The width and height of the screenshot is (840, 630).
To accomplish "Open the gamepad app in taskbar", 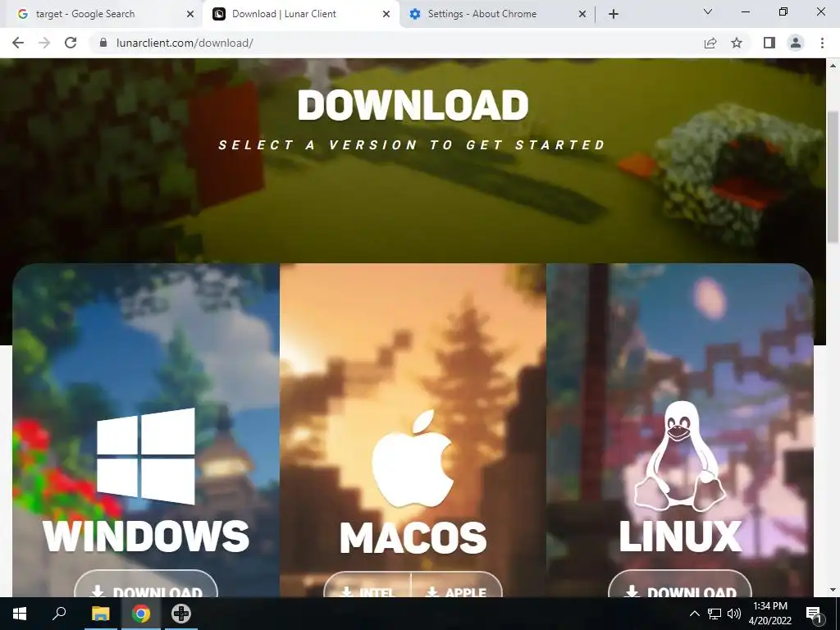I will click(181, 614).
